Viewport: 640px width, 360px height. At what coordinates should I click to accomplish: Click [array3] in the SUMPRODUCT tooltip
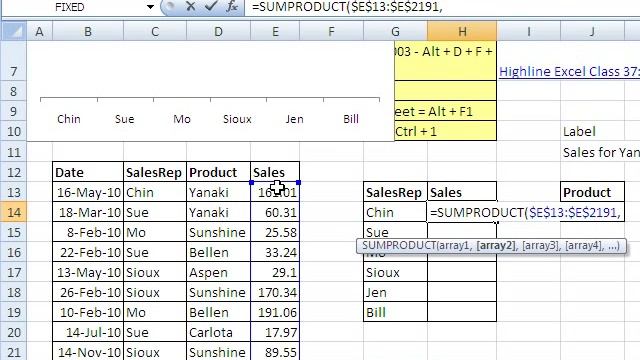[540, 246]
